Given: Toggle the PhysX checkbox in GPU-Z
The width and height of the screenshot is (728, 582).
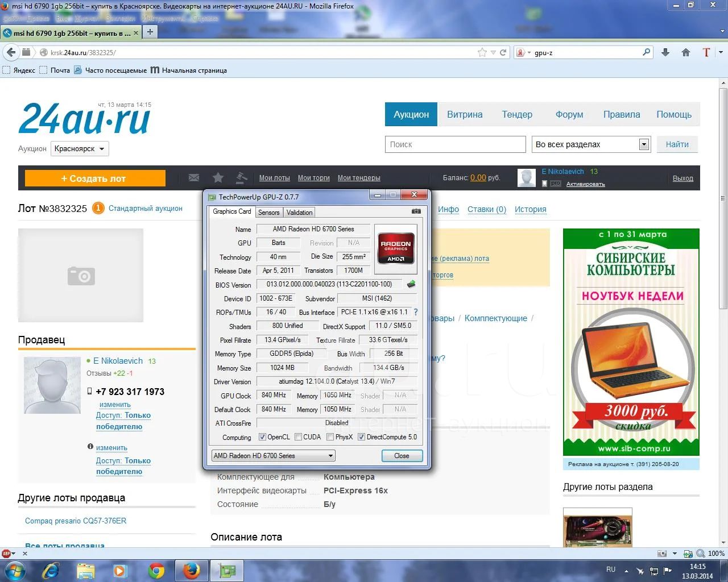Looking at the screenshot, I should coord(330,437).
